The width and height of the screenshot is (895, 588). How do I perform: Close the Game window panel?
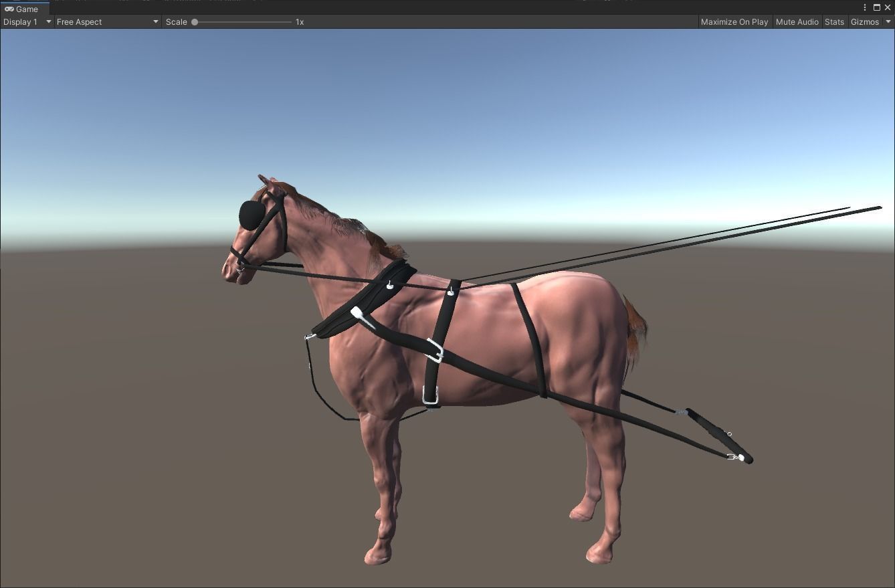(888, 7)
